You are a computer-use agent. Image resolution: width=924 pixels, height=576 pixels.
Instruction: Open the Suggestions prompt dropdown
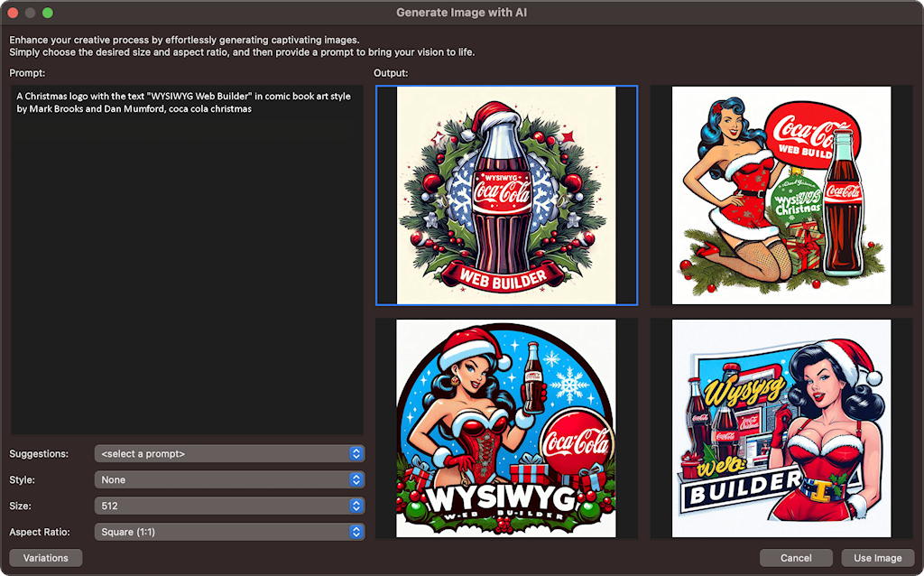[229, 453]
